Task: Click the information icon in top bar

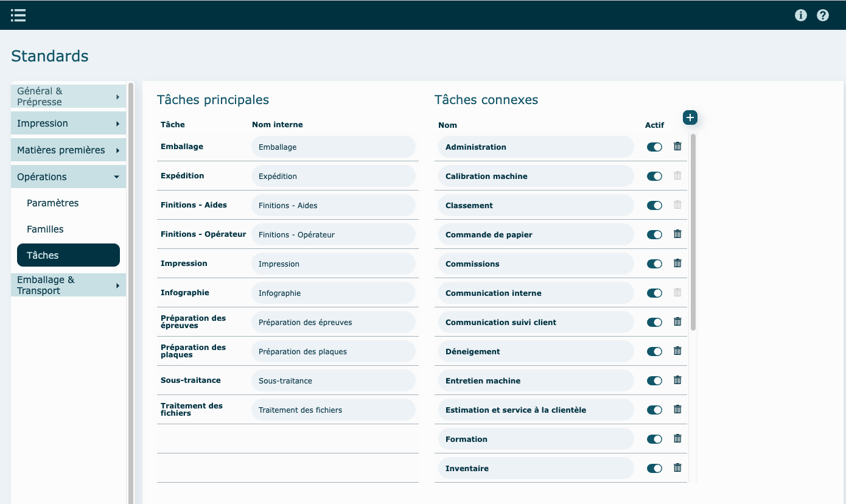Action: [x=801, y=15]
